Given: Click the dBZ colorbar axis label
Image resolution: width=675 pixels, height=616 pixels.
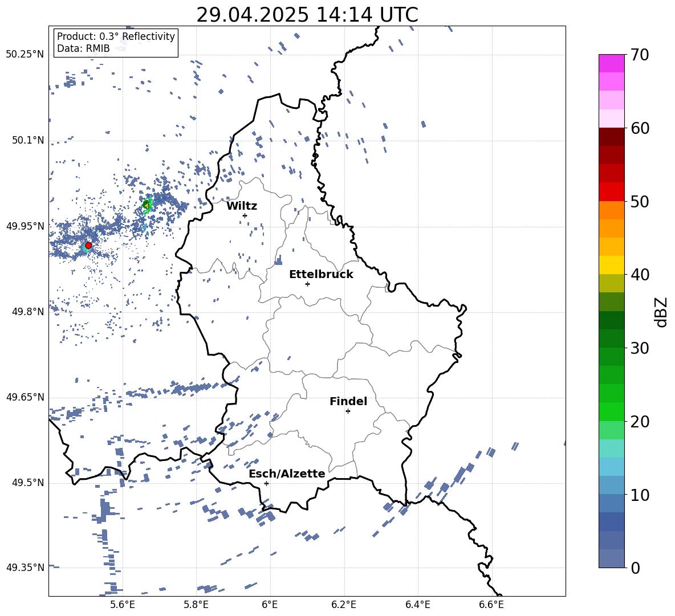Looking at the screenshot, I should tap(662, 312).
